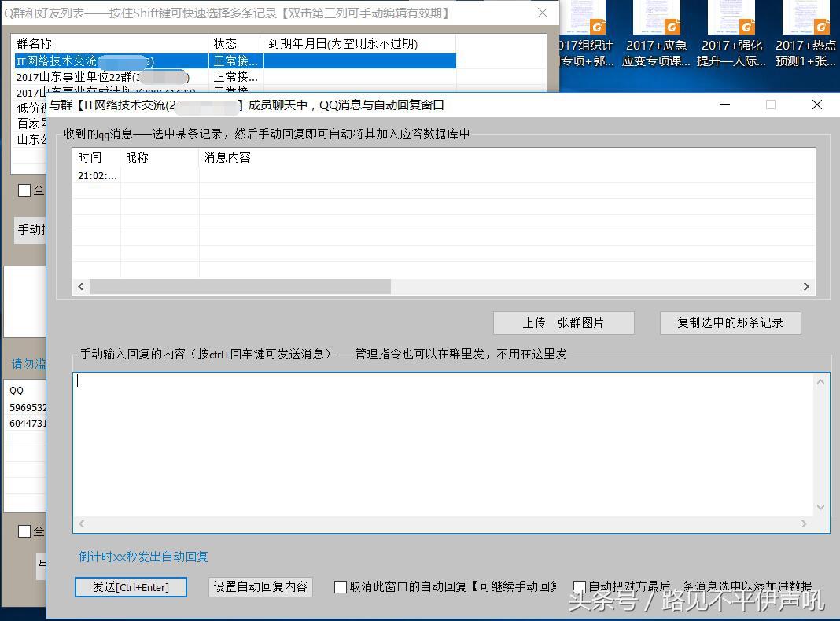This screenshot has height=621, width=840.
Task: Click 请勿滥 link in background window
Action: pos(29,364)
